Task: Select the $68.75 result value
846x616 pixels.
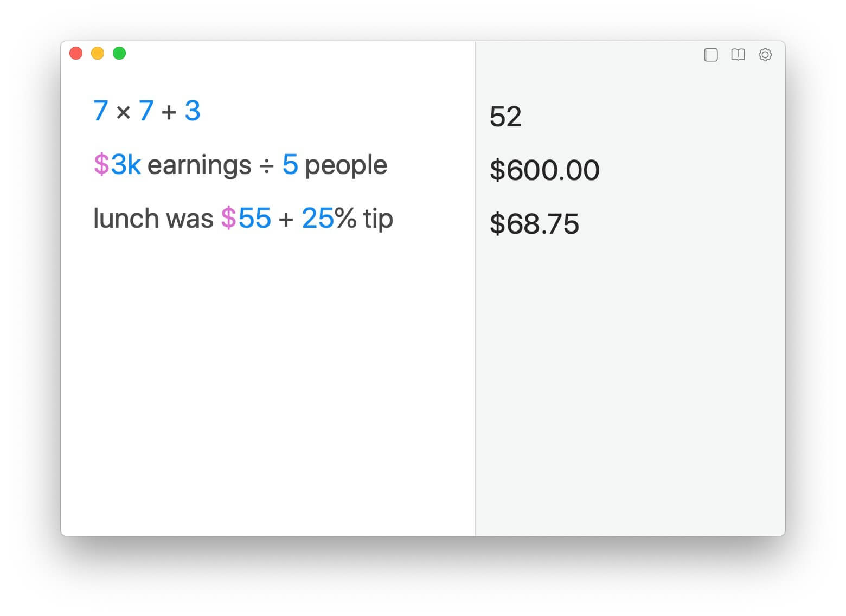Action: (534, 224)
